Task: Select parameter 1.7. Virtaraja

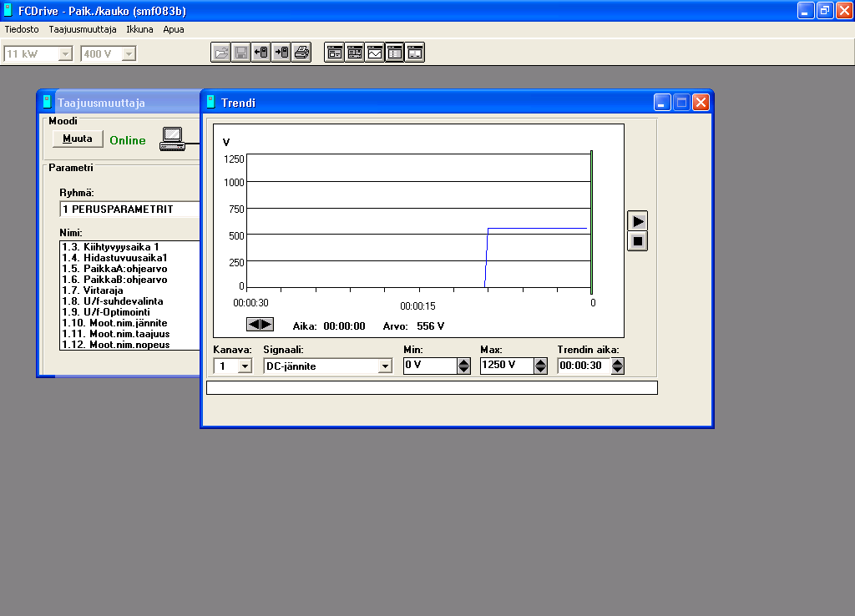Action: [x=129, y=290]
